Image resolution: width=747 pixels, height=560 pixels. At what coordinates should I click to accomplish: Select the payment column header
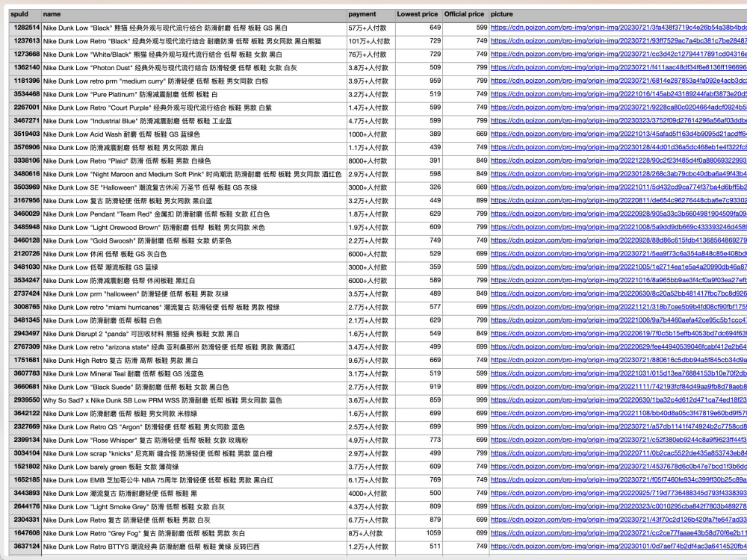click(x=371, y=15)
